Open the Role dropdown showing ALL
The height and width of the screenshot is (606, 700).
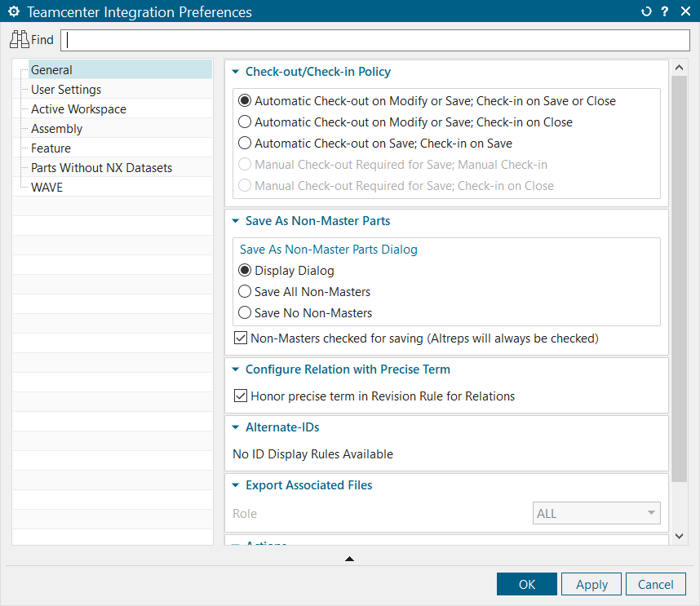[596, 513]
